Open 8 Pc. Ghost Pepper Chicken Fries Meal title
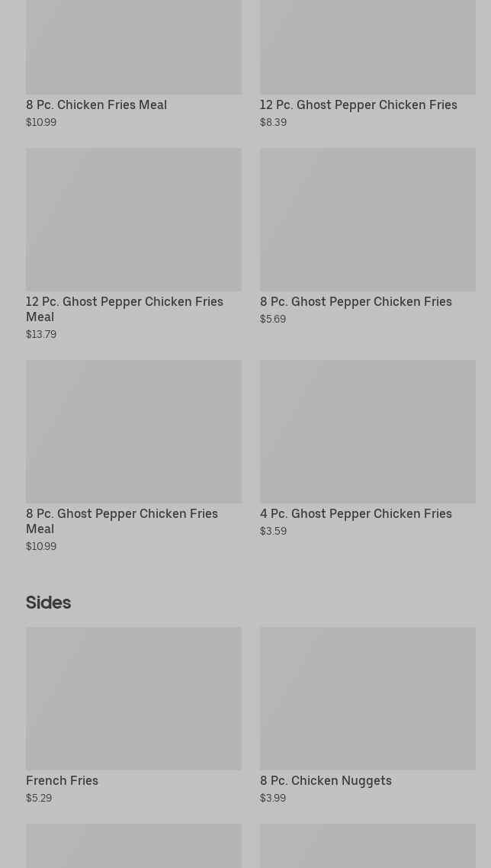This screenshot has height=868, width=491. (x=122, y=521)
